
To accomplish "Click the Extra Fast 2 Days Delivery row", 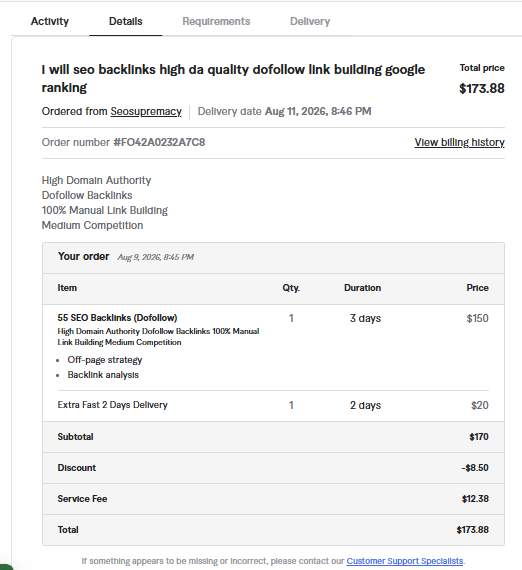I will pos(273,405).
